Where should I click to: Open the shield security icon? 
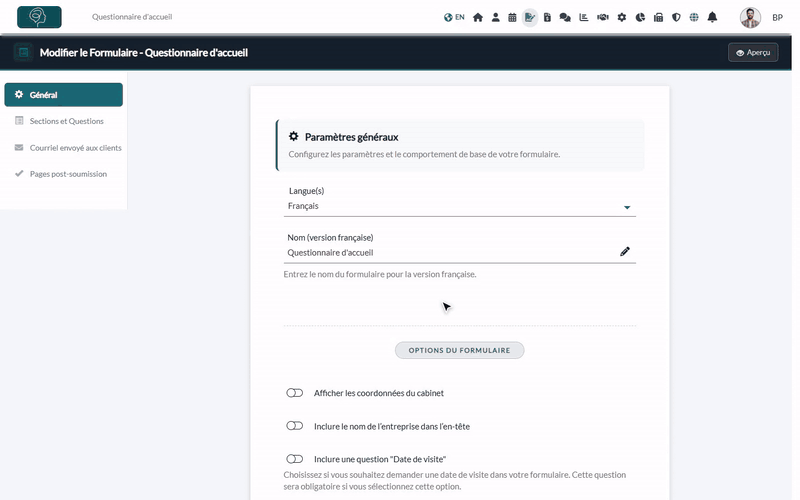(676, 17)
